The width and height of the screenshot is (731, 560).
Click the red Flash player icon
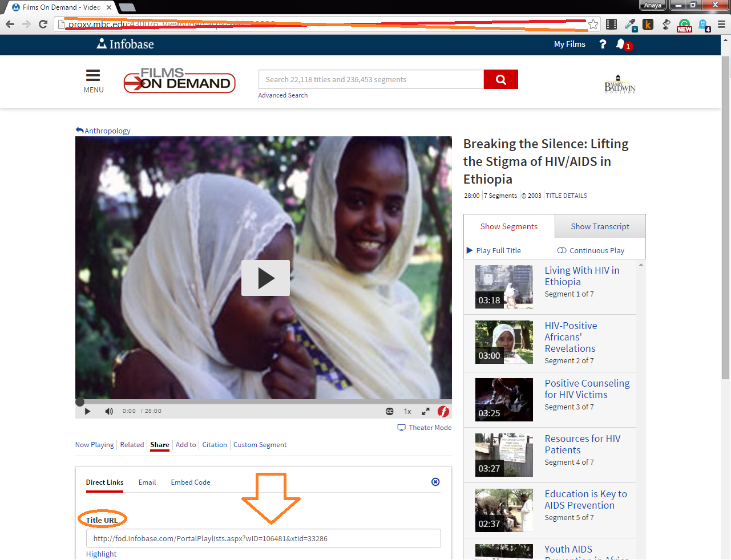(x=443, y=411)
